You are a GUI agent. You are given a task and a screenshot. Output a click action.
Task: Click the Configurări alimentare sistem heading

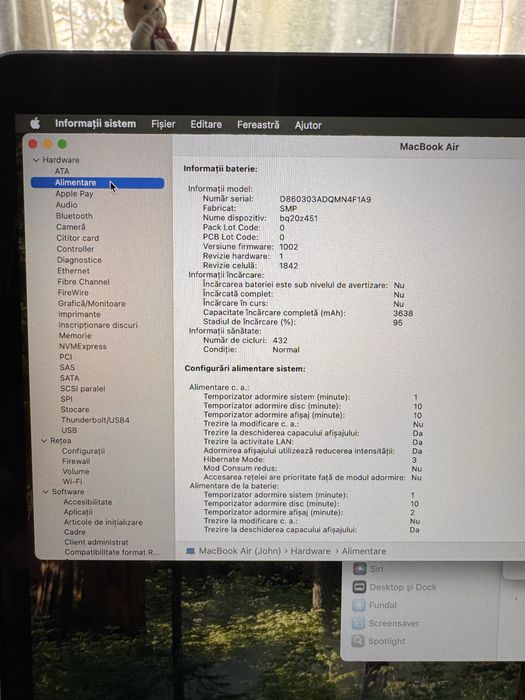(x=245, y=369)
